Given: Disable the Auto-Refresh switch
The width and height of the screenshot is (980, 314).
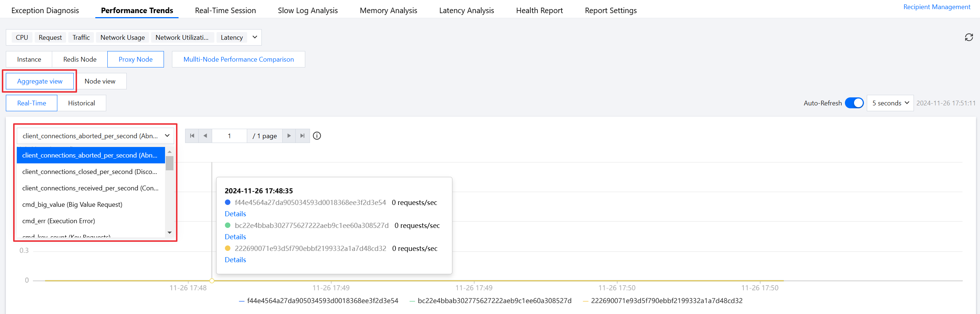Looking at the screenshot, I should (854, 103).
